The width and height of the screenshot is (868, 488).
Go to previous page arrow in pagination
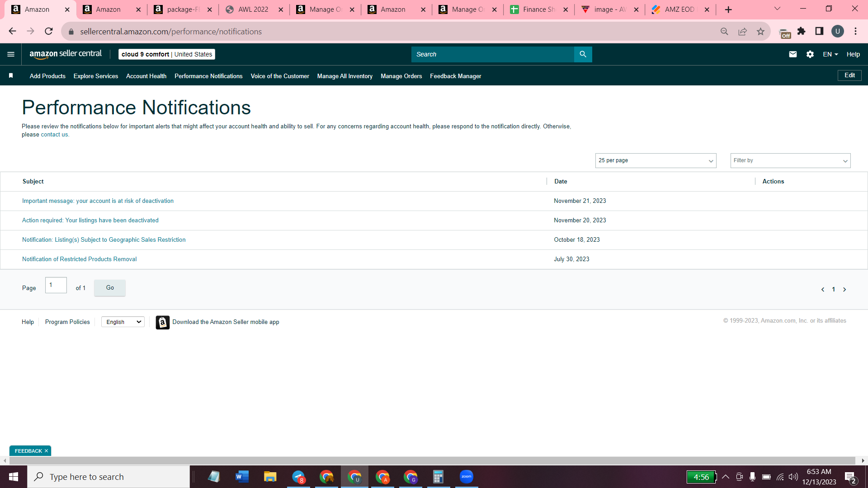(823, 290)
